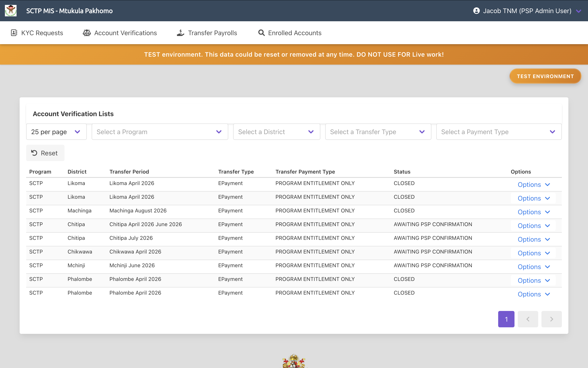Click the SCTP MIS - Mtukula Pakhomo title

click(69, 11)
